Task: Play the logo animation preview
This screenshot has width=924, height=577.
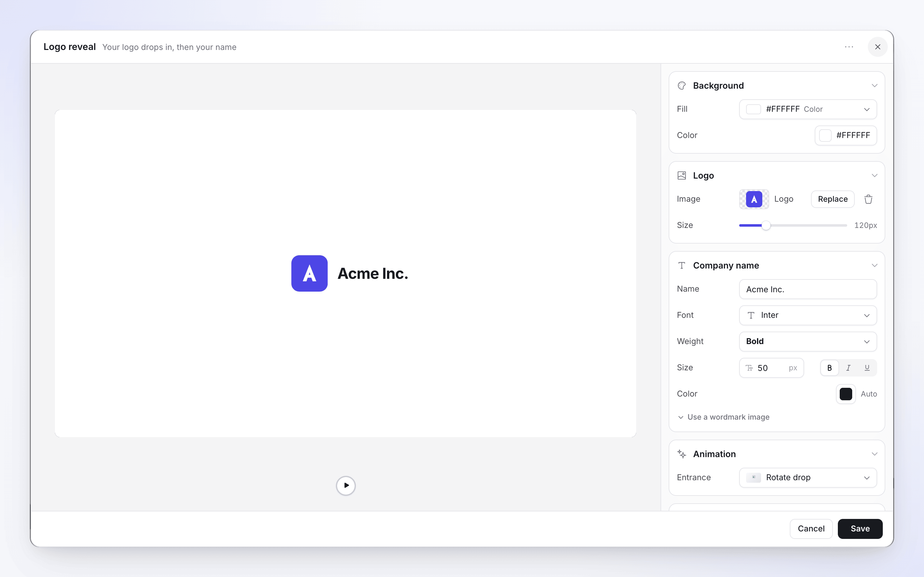Action: click(x=346, y=486)
